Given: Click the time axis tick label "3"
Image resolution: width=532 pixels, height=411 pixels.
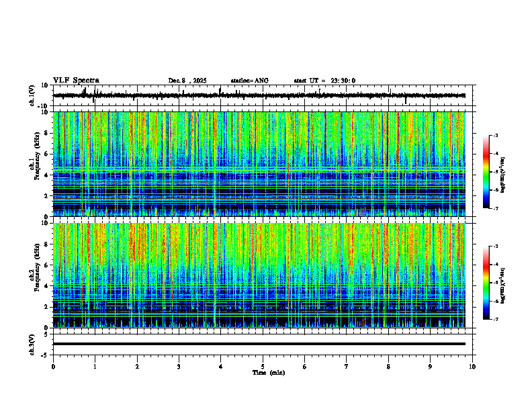Looking at the screenshot, I should [179, 367].
